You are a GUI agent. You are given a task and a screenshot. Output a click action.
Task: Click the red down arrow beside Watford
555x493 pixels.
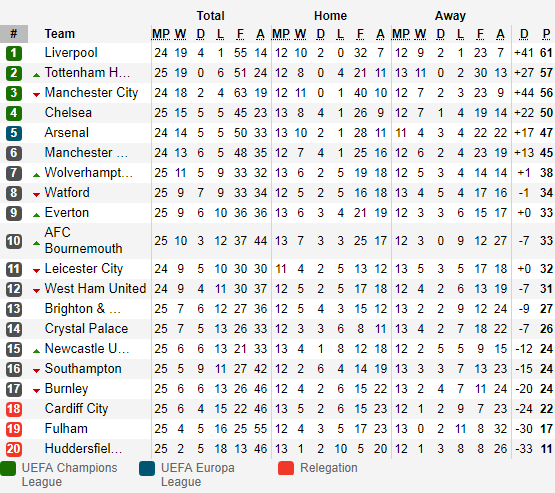tap(36, 195)
